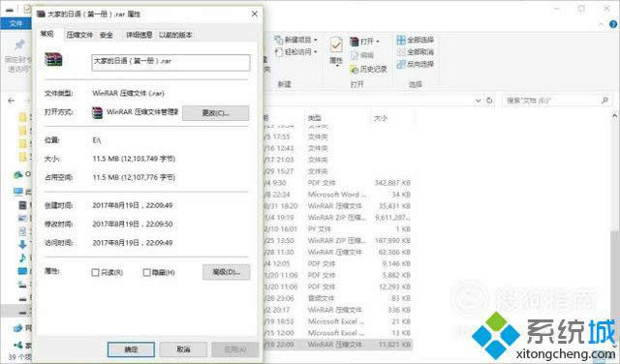Open the 打开 dropdown in the ribbon

tap(364, 41)
